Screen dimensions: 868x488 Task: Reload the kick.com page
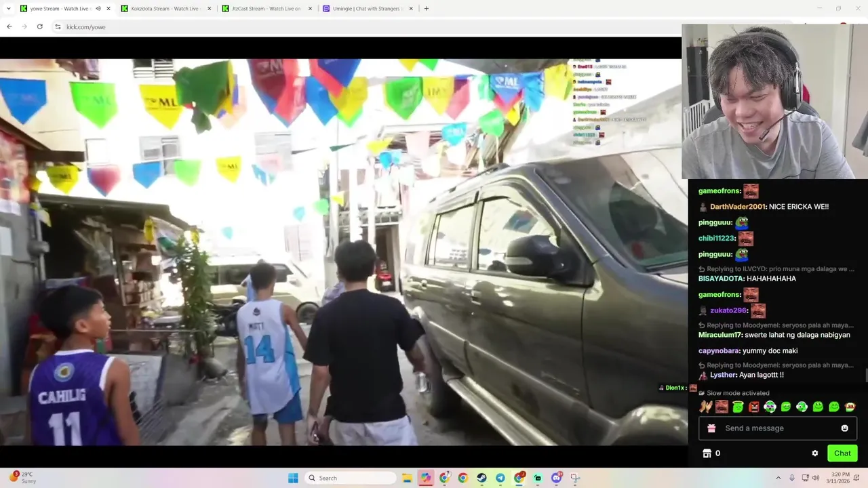point(40,26)
